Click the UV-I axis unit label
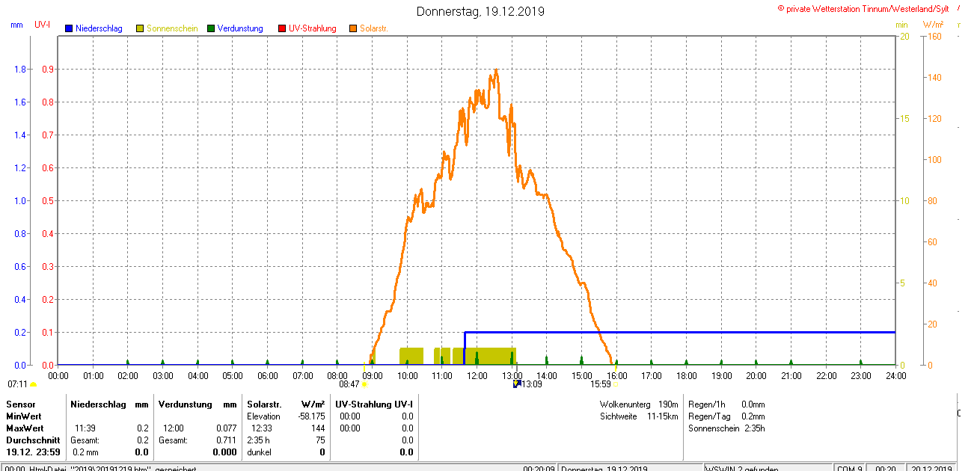The image size is (980, 471). click(42, 25)
